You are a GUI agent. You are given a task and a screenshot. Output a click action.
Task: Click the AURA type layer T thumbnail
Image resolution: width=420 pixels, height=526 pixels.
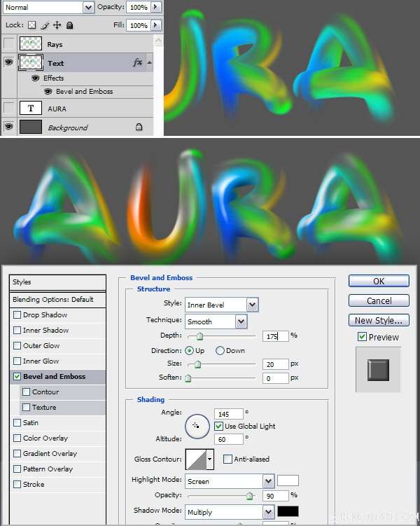[31, 109]
